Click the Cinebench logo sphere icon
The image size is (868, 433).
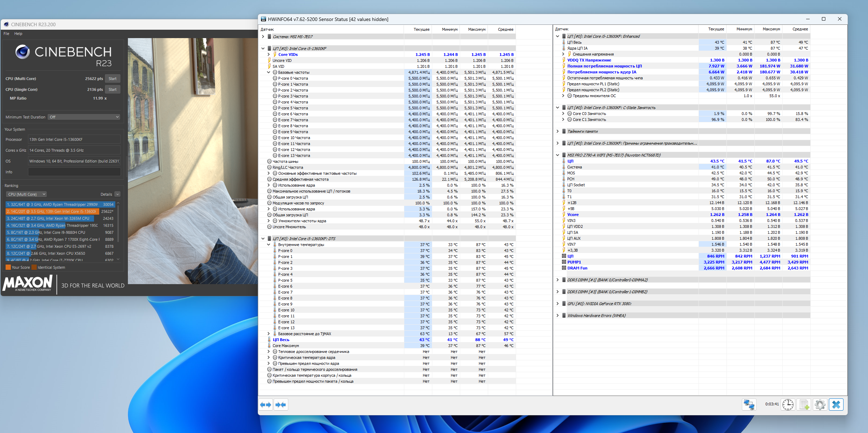(x=22, y=52)
